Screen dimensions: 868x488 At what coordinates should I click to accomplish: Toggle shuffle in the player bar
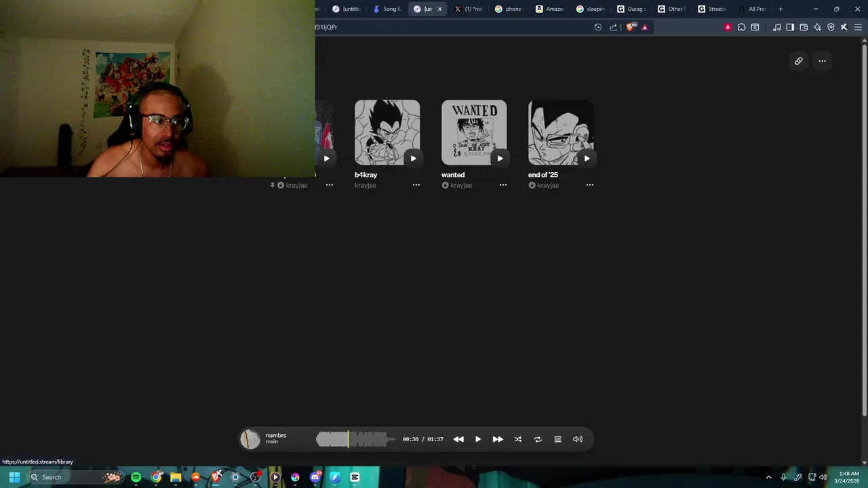(x=518, y=439)
